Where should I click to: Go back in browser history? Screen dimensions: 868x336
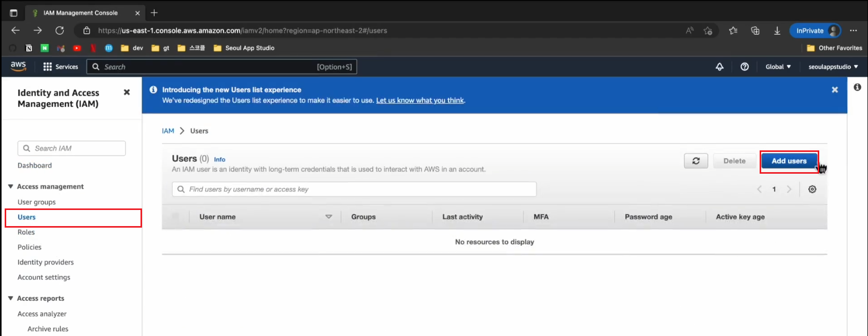pyautogui.click(x=16, y=31)
